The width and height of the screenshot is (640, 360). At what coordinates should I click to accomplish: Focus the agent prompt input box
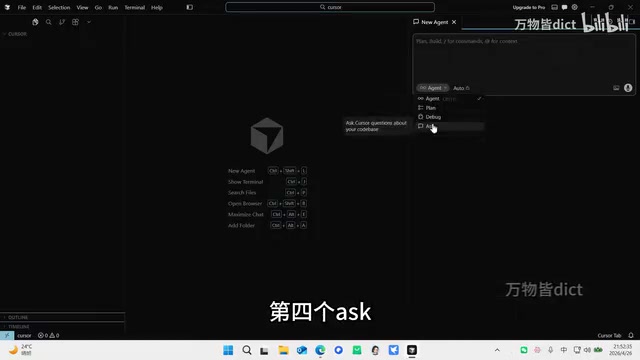click(524, 59)
